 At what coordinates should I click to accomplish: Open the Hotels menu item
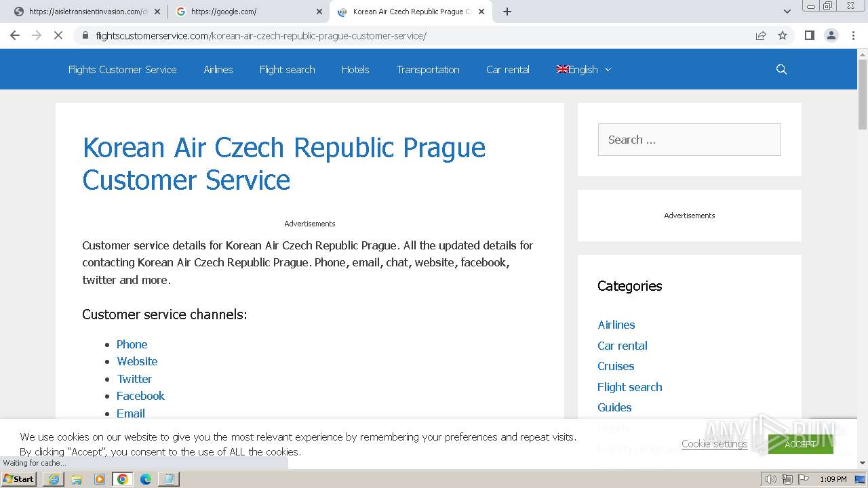pyautogui.click(x=355, y=70)
